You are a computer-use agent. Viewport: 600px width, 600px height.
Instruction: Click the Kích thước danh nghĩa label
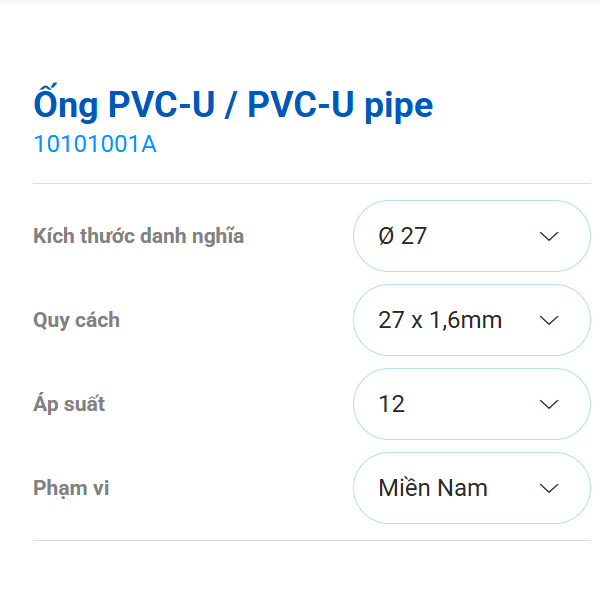pyautogui.click(x=138, y=237)
